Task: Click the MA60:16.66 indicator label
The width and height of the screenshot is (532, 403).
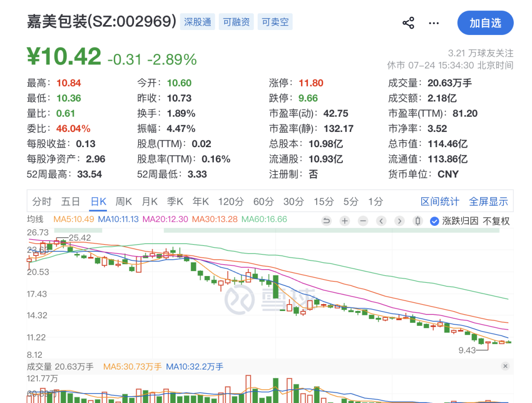Action: coord(265,219)
